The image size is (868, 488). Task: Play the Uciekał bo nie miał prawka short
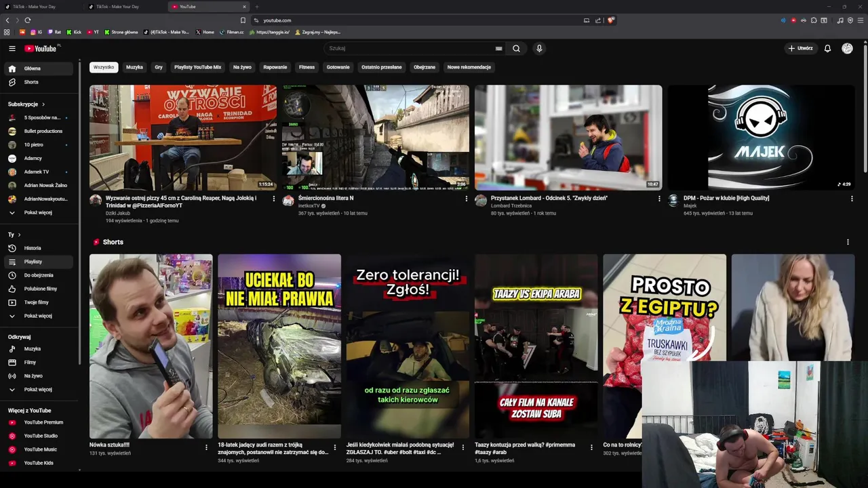tap(279, 346)
